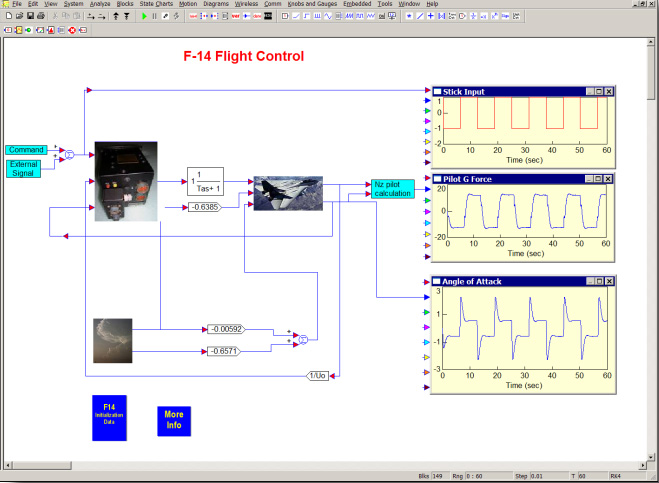Click the New file toolbar icon
659x483 pixels.
[7, 16]
